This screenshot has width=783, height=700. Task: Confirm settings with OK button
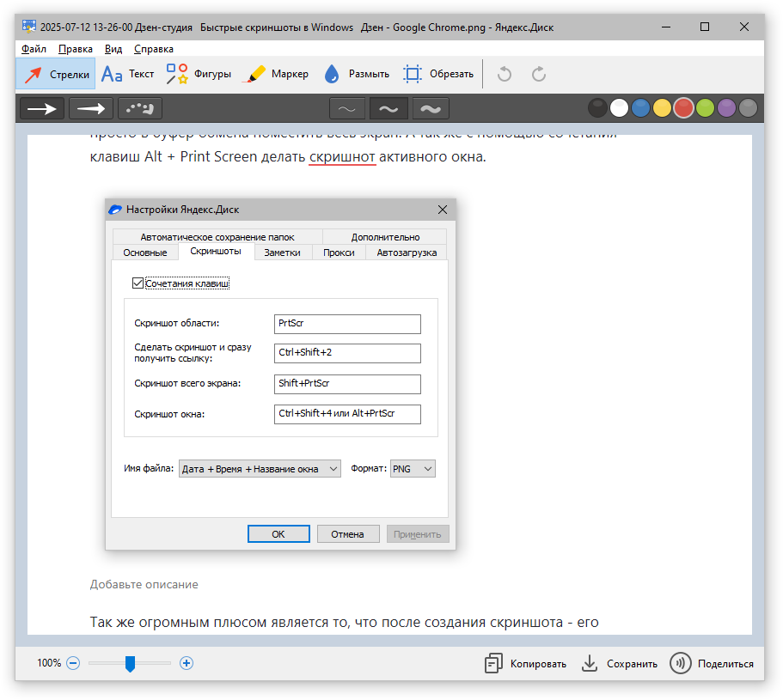278,534
